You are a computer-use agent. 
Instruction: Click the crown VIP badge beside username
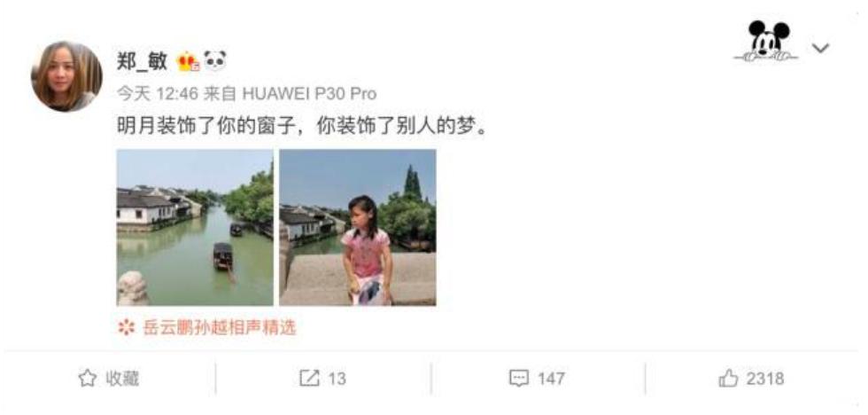[x=188, y=61]
